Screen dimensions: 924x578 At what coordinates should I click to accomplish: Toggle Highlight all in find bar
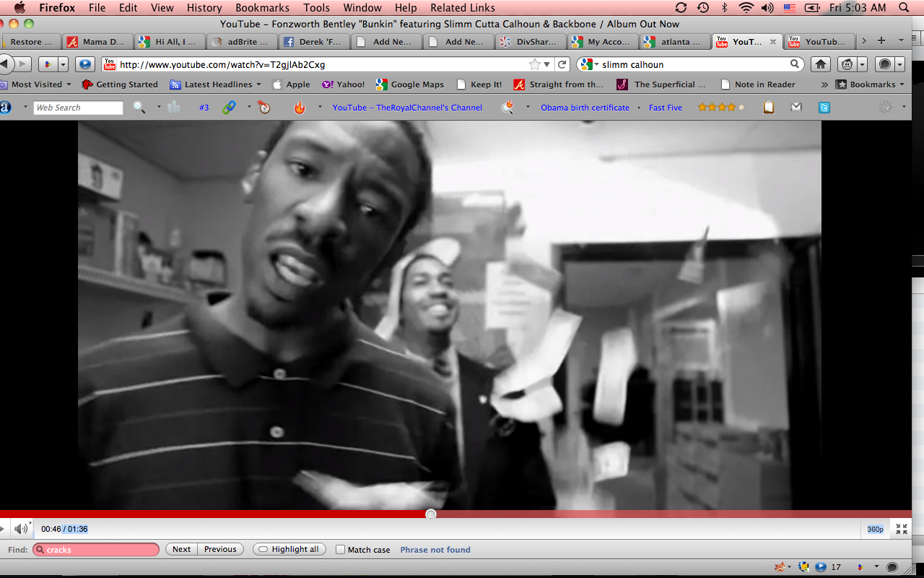[289, 550]
